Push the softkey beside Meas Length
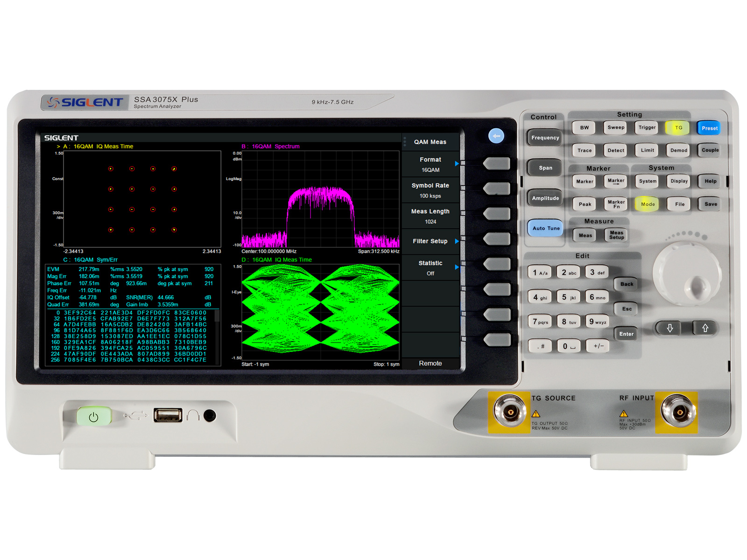Screen dimensions: 747x560 tap(497, 214)
